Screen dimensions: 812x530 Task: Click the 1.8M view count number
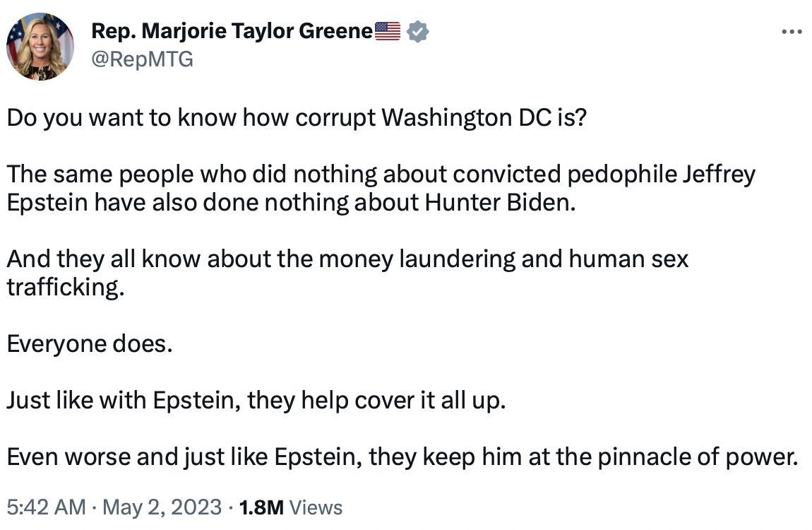261,507
